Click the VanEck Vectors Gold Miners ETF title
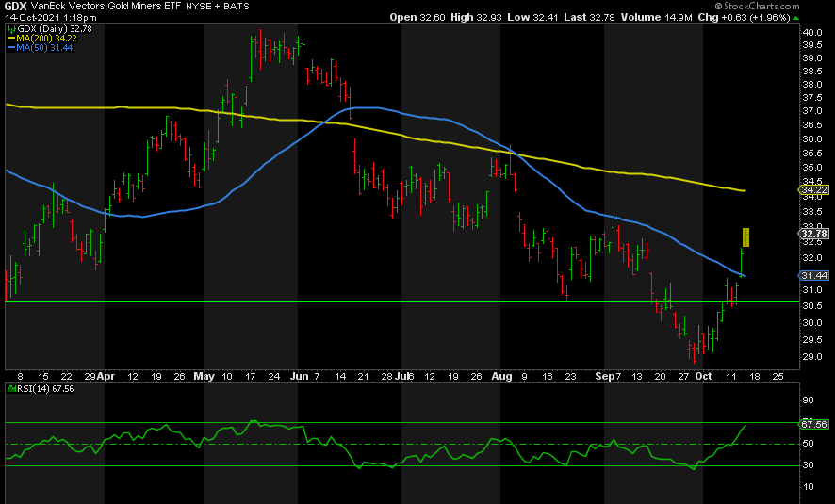This screenshot has height=504, width=835. pos(106,7)
